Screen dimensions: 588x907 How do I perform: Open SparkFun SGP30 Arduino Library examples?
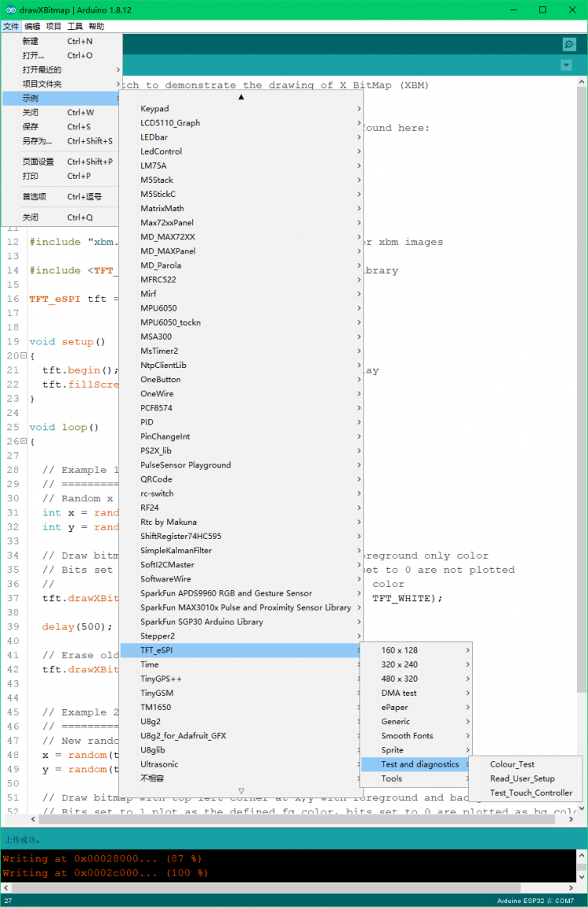[x=241, y=621]
